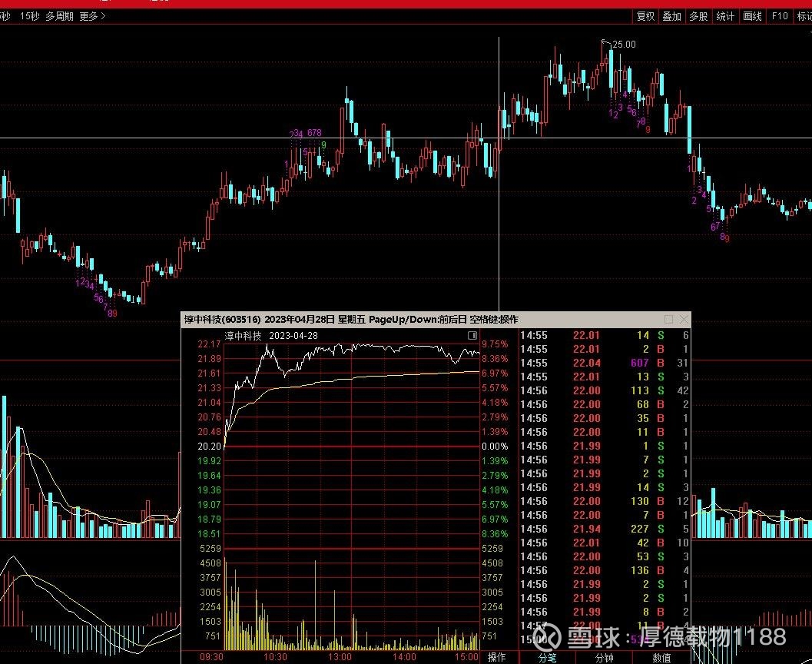Screen dimensions: 812x664
Task: Open the 统计 statistics tool
Action: 725,16
